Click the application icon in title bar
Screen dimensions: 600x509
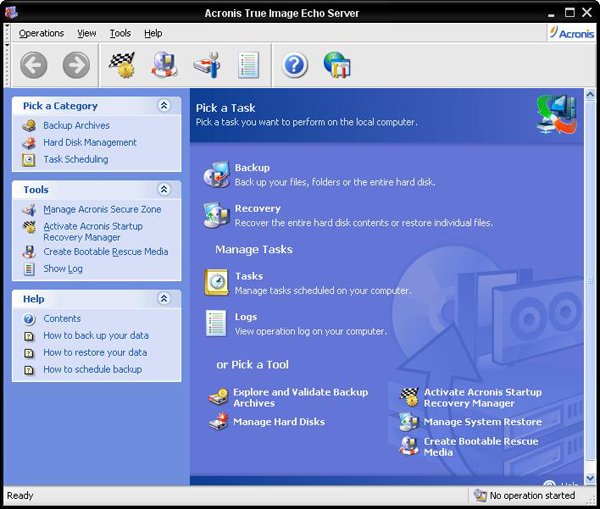pos(11,13)
